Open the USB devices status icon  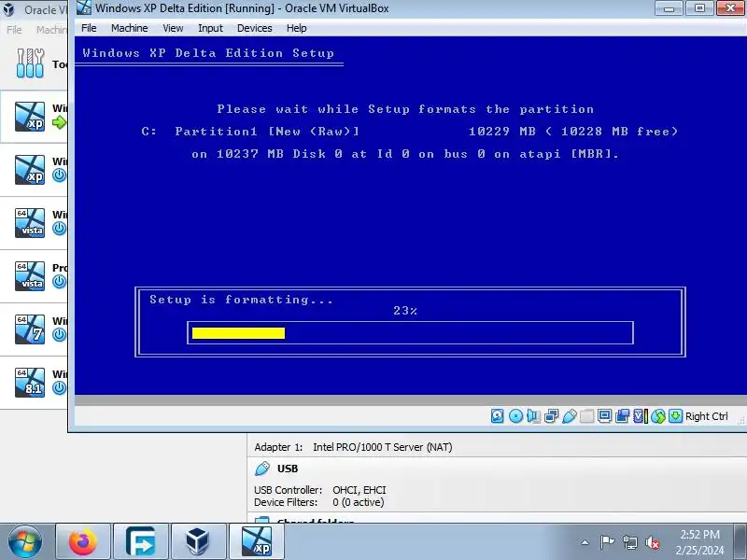(x=570, y=416)
